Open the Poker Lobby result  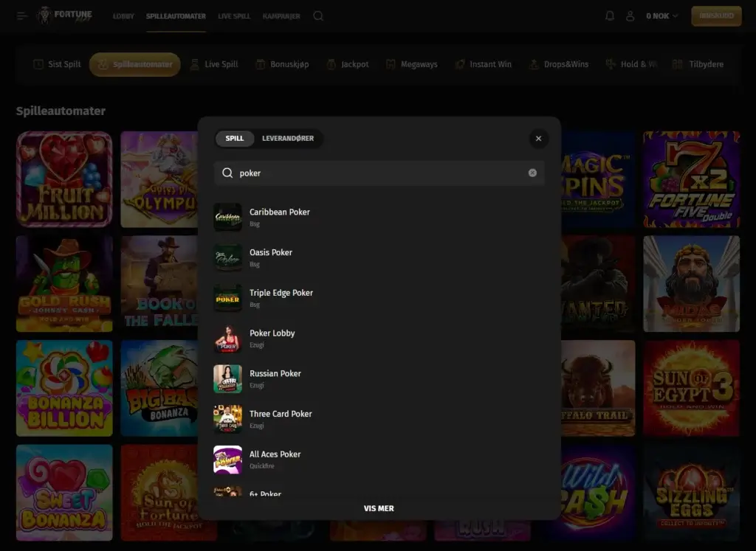(379, 339)
